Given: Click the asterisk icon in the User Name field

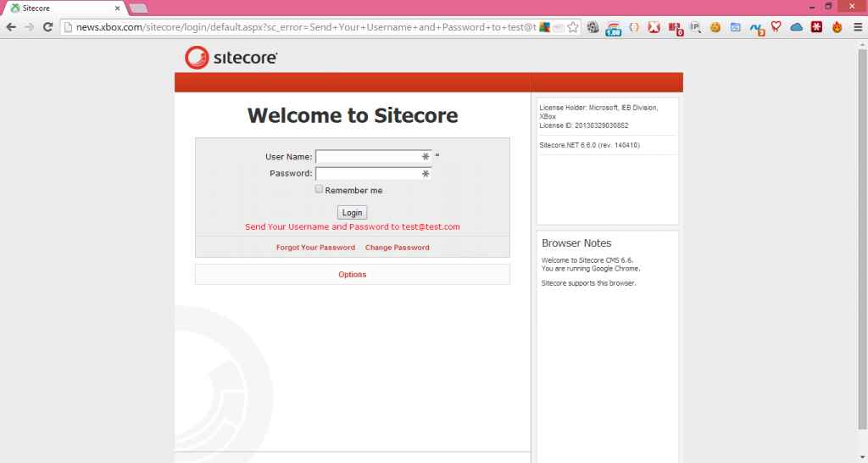Looking at the screenshot, I should pyautogui.click(x=426, y=157).
